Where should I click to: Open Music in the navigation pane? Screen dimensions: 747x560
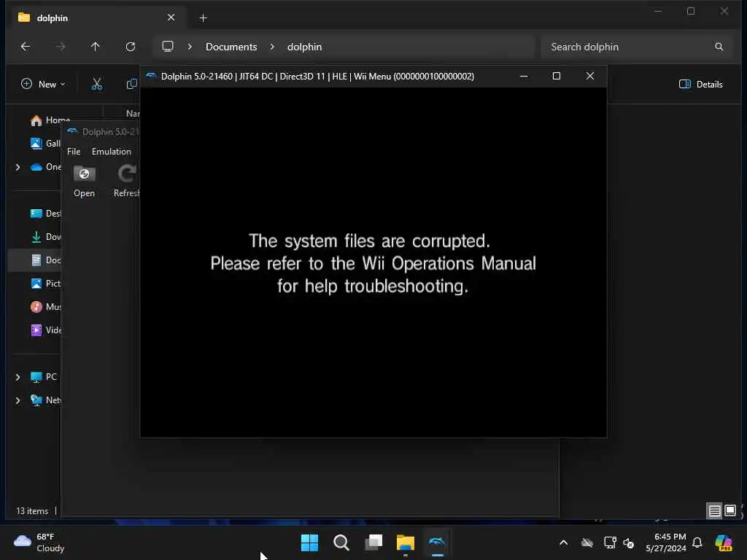coord(46,307)
